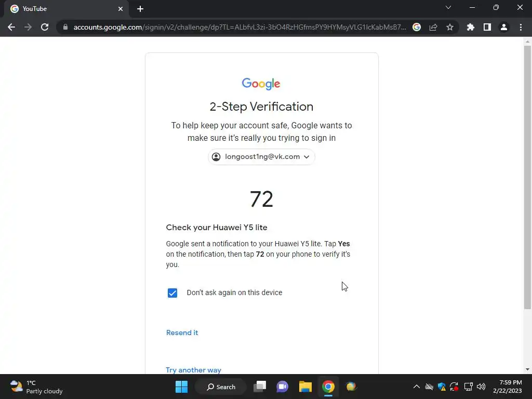532x399 pixels.
Task: Open the Extensions puzzle icon
Action: [x=471, y=27]
